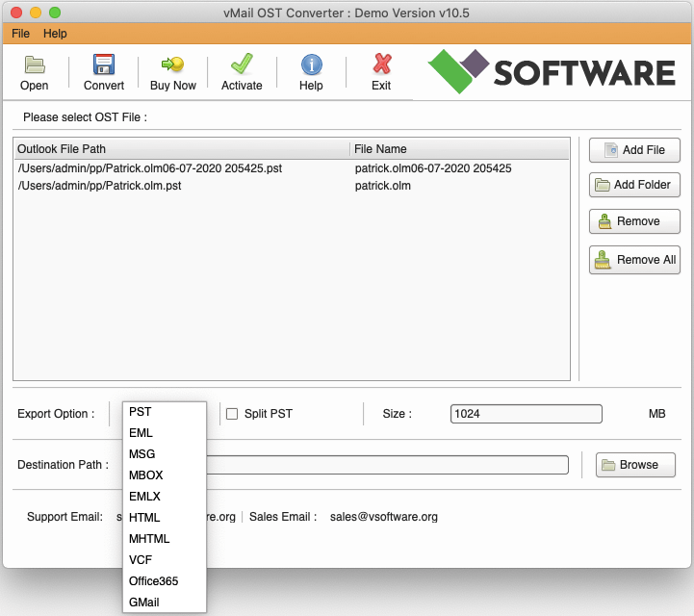694x616 pixels.
Task: Browse for a destination path
Action: 630,465
